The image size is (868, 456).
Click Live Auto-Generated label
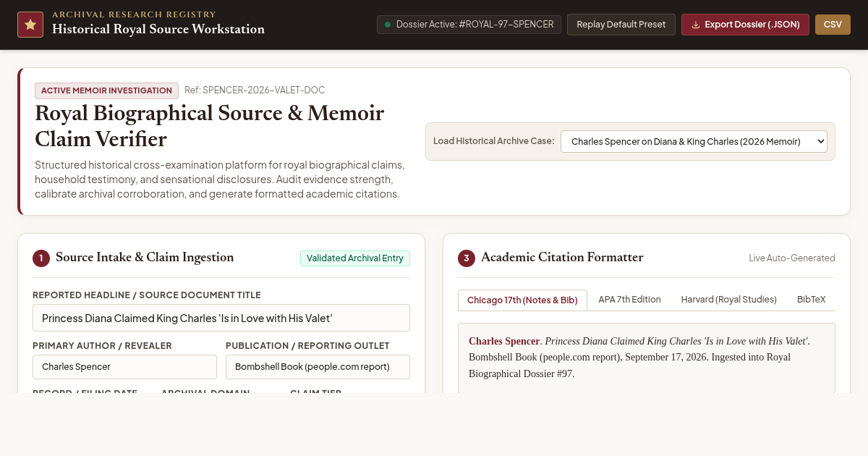click(x=792, y=258)
